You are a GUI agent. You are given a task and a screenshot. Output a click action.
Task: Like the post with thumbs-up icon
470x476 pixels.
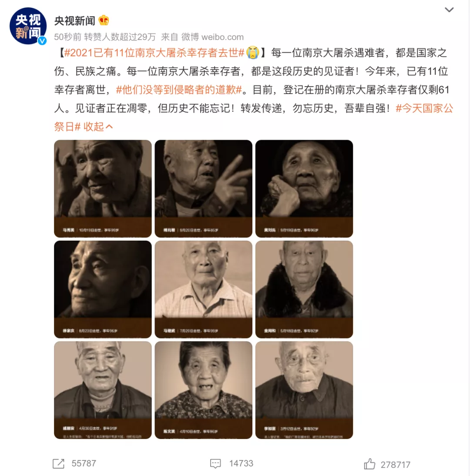[369, 464]
